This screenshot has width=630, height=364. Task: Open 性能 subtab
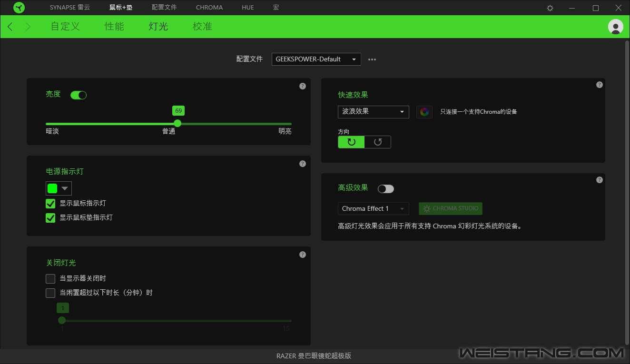point(114,27)
